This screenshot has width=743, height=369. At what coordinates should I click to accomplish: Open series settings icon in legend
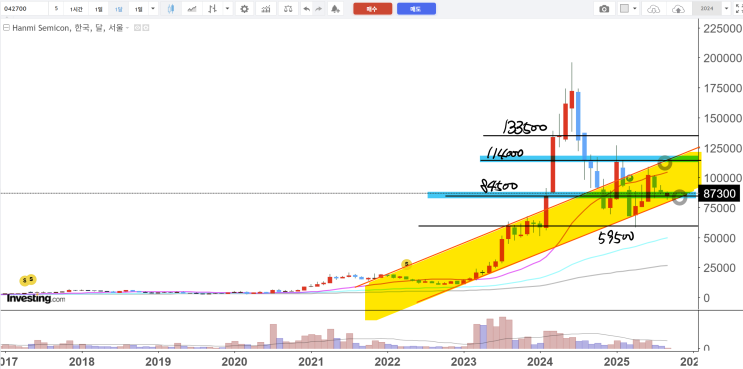pos(146,28)
